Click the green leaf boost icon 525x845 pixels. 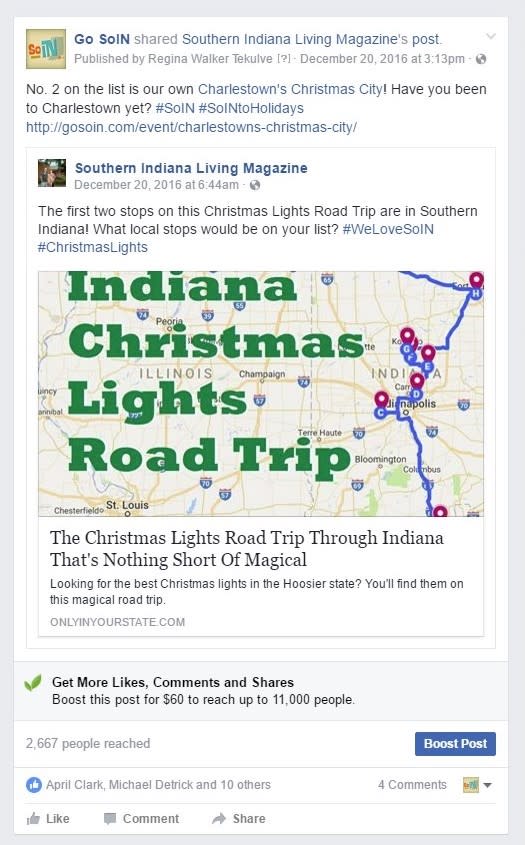33,683
